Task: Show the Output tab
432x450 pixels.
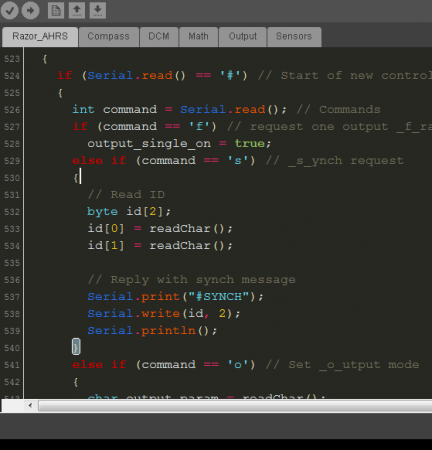Action: [x=243, y=36]
